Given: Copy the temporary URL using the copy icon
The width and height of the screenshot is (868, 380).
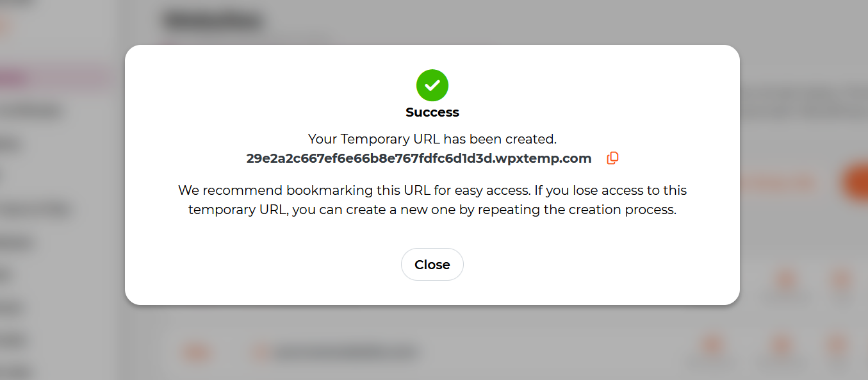Looking at the screenshot, I should [x=612, y=158].
